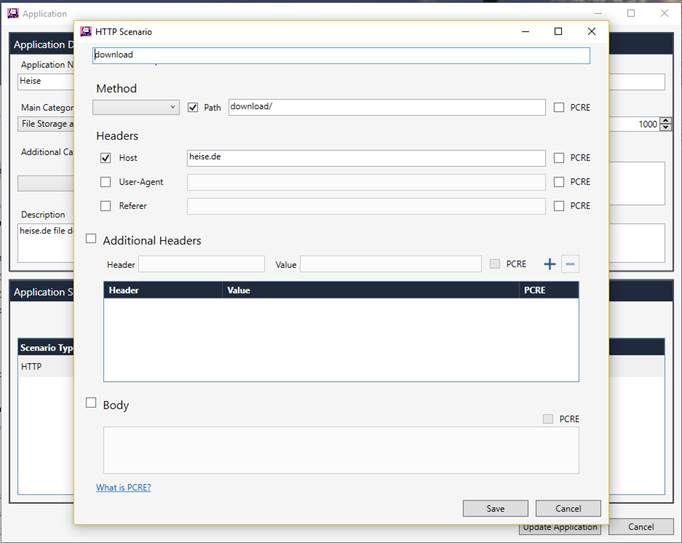
Task: Click the HTTP Scenario window icon
Action: coord(86,31)
